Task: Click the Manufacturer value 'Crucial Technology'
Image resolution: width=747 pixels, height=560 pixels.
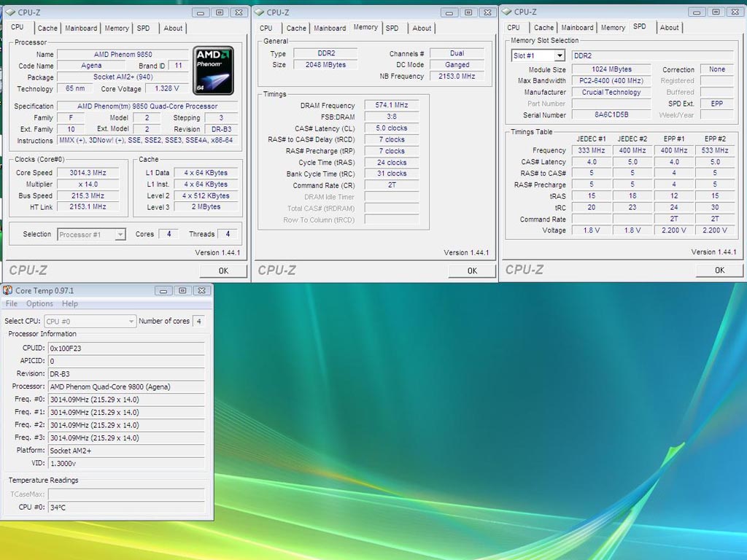Action: (612, 93)
